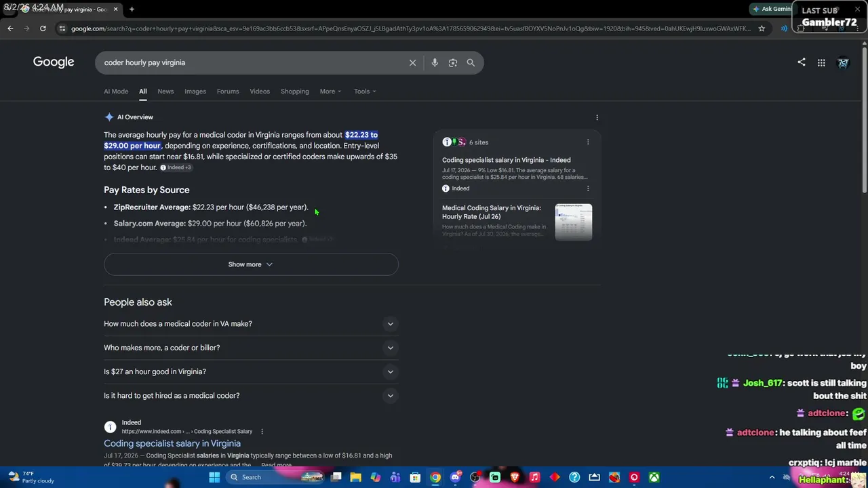Submit the search with the magnifier icon

tap(471, 62)
